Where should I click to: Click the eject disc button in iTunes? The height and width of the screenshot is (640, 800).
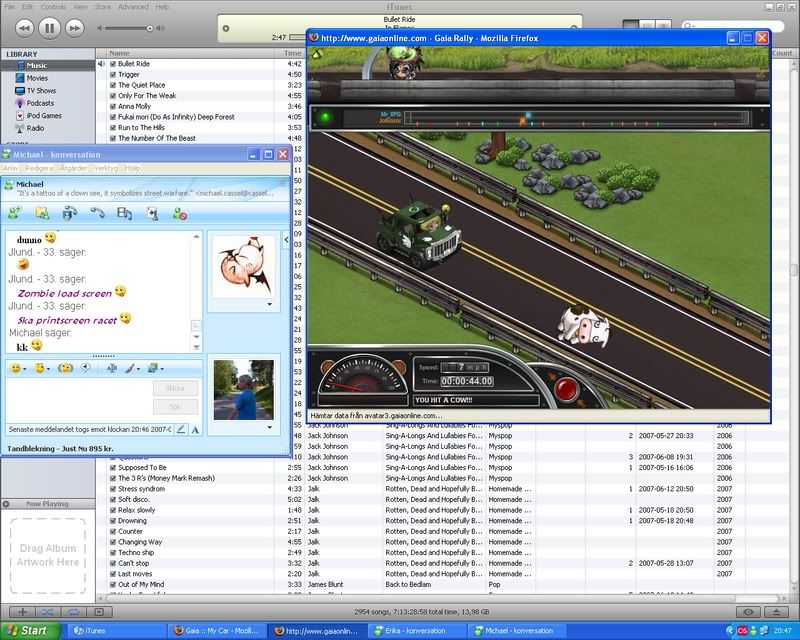776,611
